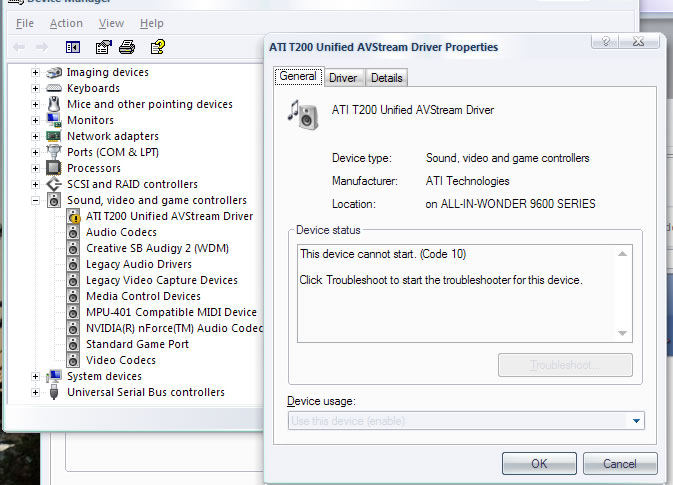The width and height of the screenshot is (673, 485).
Task: Click the warning icon beside ATI T200 driver
Action: [73, 216]
